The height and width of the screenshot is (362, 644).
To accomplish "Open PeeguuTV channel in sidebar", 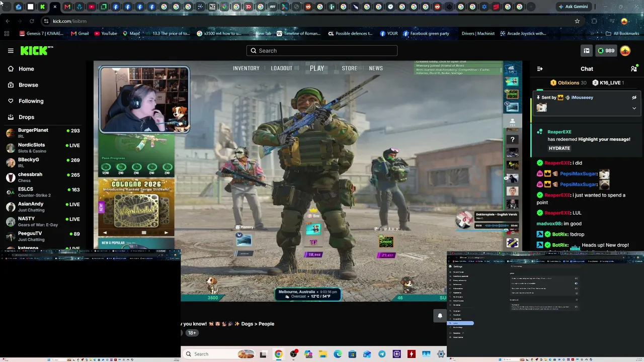I will [x=43, y=236].
